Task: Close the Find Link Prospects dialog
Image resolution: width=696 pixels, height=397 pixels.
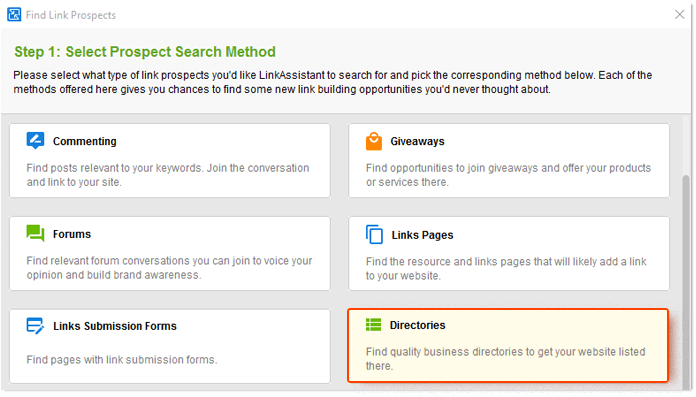Action: [680, 15]
